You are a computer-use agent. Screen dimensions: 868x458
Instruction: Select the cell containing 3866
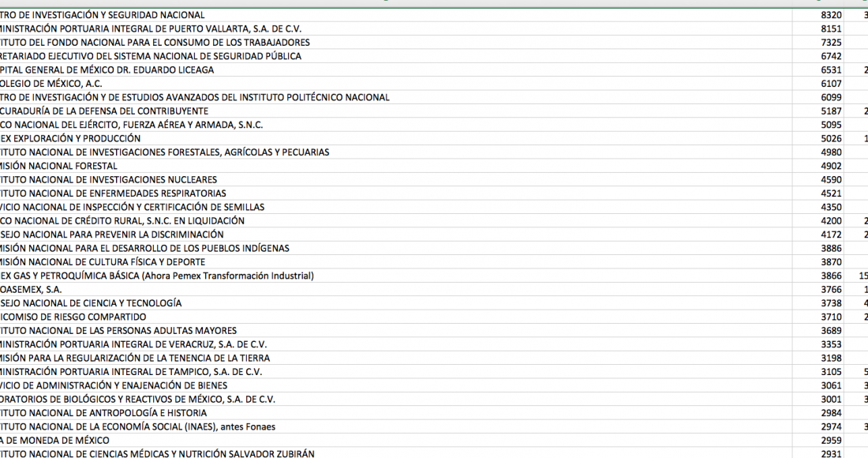pyautogui.click(x=831, y=276)
